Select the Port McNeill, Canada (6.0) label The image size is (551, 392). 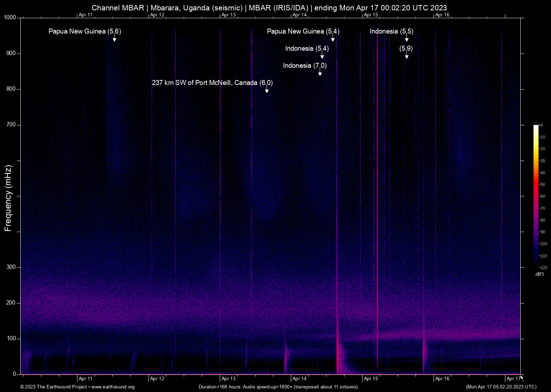pyautogui.click(x=212, y=82)
